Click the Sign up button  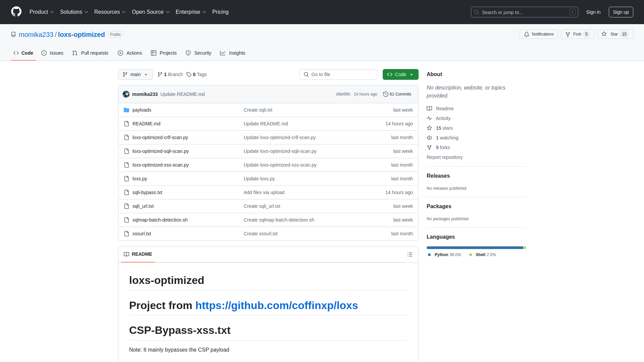tap(621, 12)
